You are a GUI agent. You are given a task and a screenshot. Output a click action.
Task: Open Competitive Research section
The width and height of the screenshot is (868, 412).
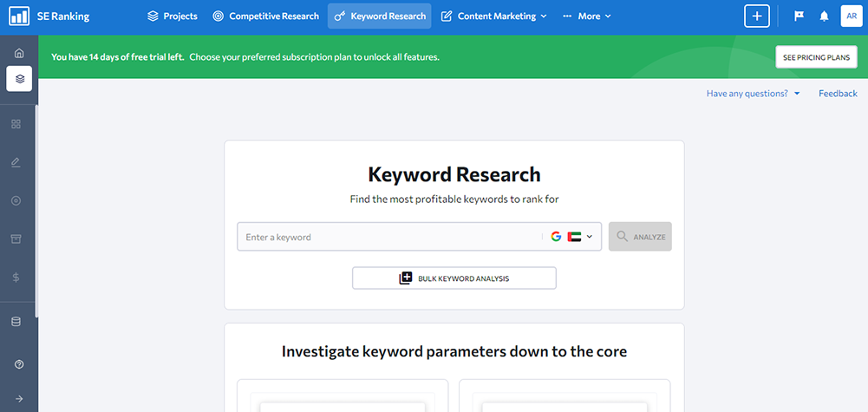(x=265, y=16)
